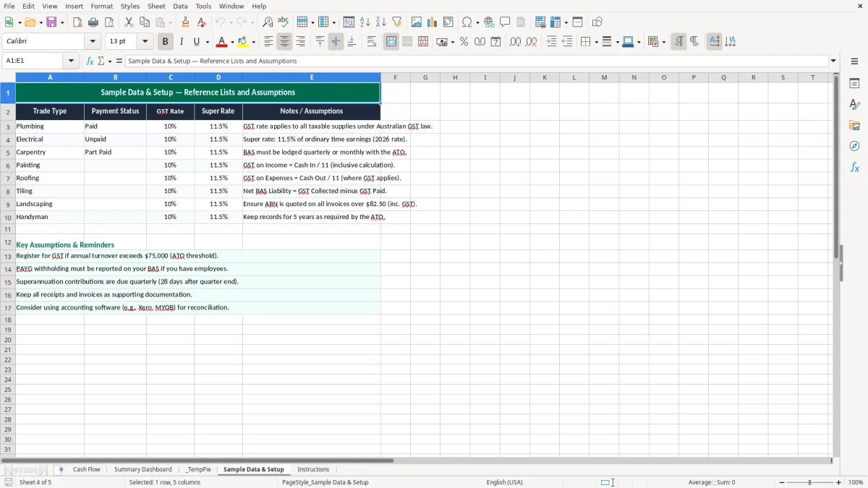Screen dimensions: 868x488
Task: Toggle Align Right
Action: pyautogui.click(x=300, y=42)
